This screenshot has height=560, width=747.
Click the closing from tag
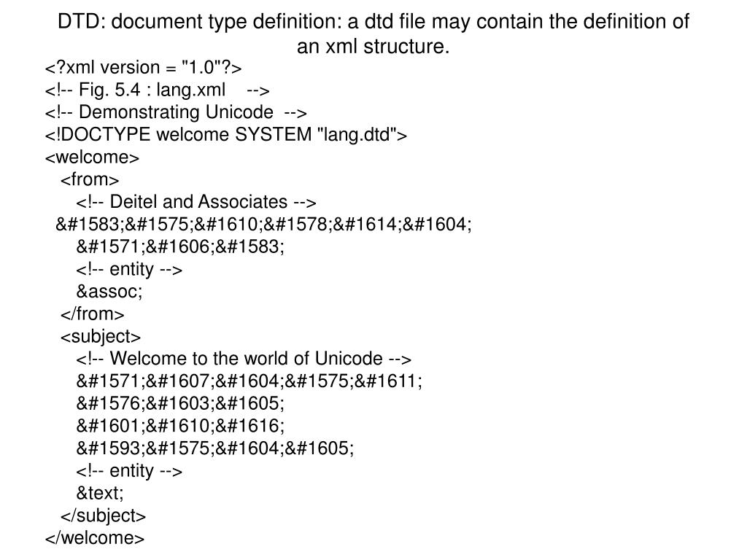(x=92, y=314)
